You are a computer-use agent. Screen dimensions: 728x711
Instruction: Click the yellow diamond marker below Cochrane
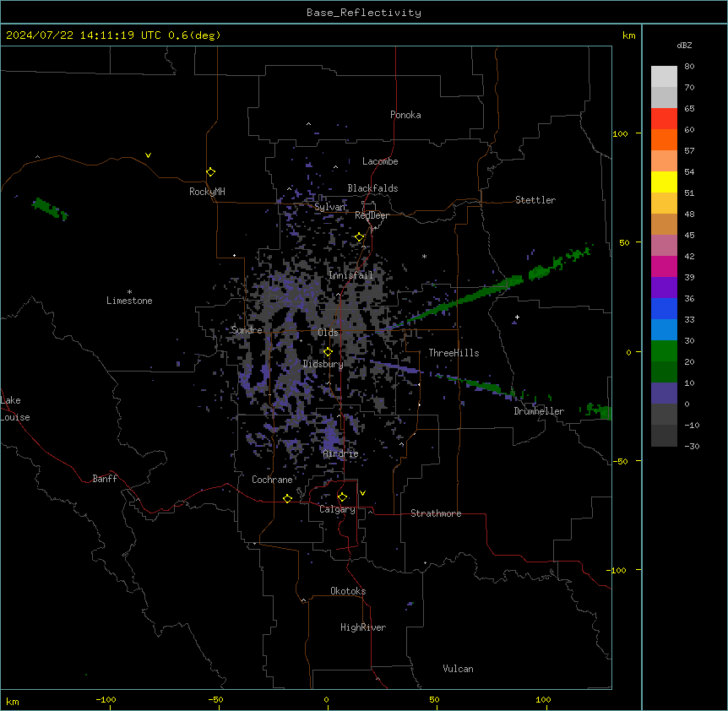(x=287, y=498)
